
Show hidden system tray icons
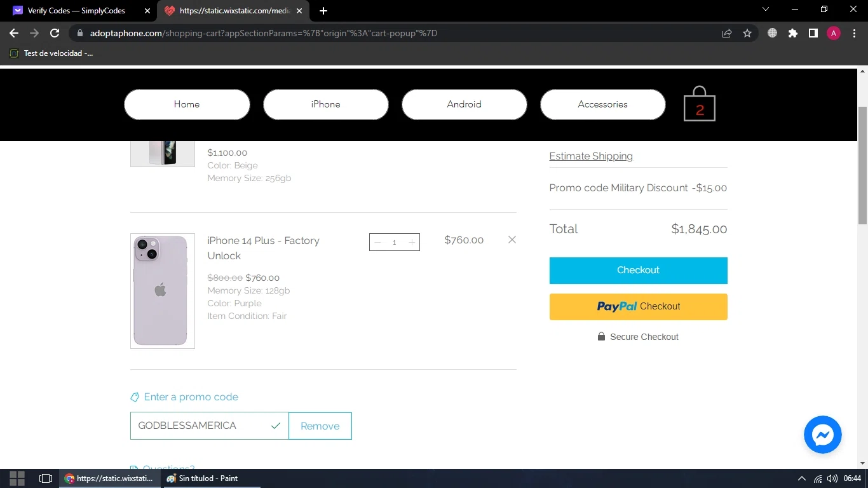(x=801, y=478)
